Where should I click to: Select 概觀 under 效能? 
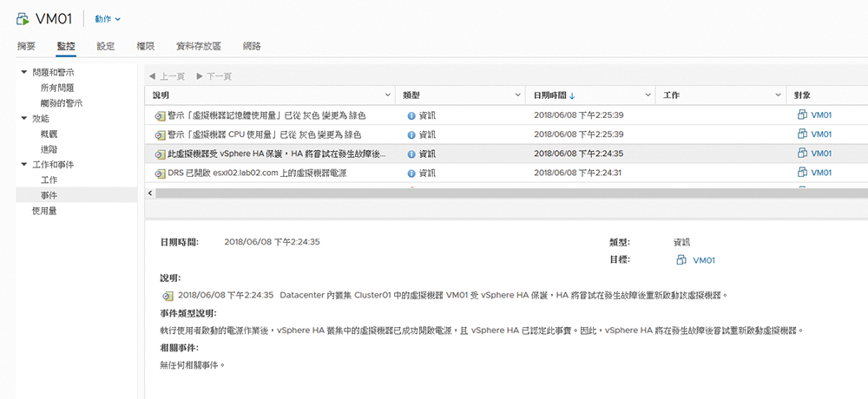(49, 134)
